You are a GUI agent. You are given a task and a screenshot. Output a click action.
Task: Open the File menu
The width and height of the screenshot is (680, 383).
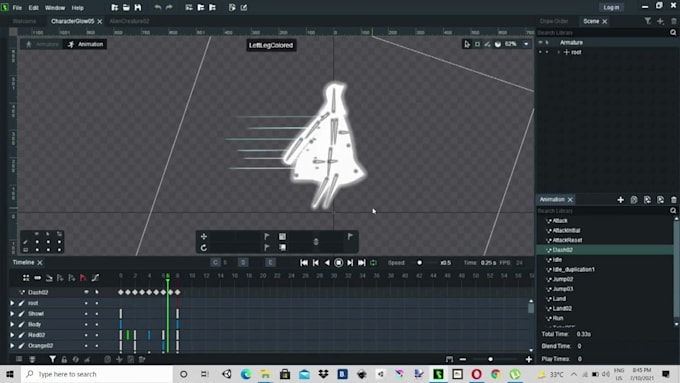click(17, 8)
